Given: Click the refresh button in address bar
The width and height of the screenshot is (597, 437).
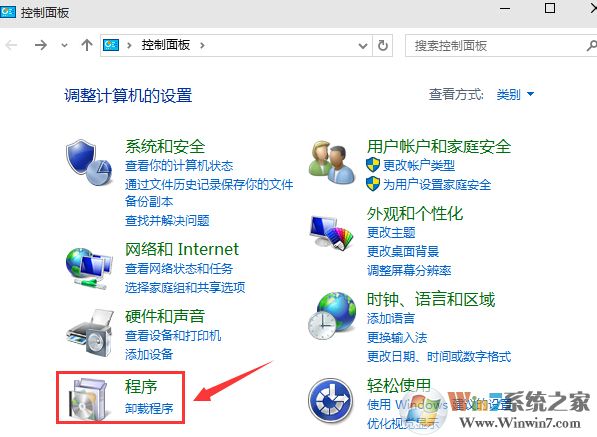Looking at the screenshot, I should 383,46.
